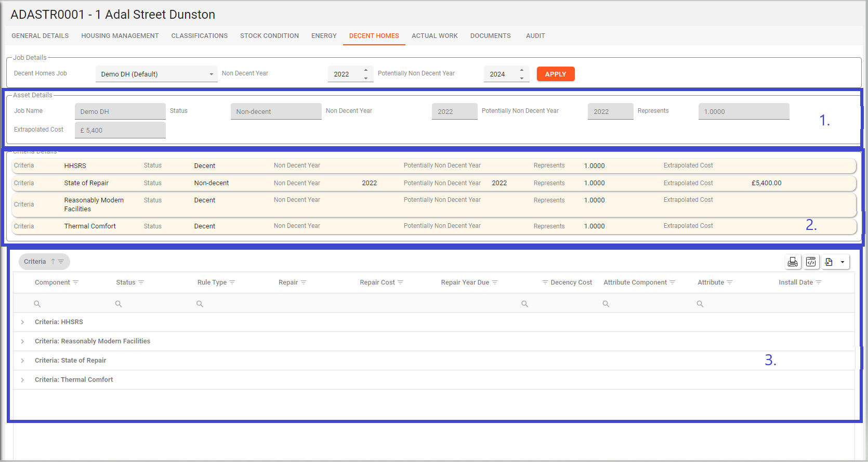The width and height of the screenshot is (868, 462).
Task: Open the filter icon beside Component column
Action: point(76,283)
